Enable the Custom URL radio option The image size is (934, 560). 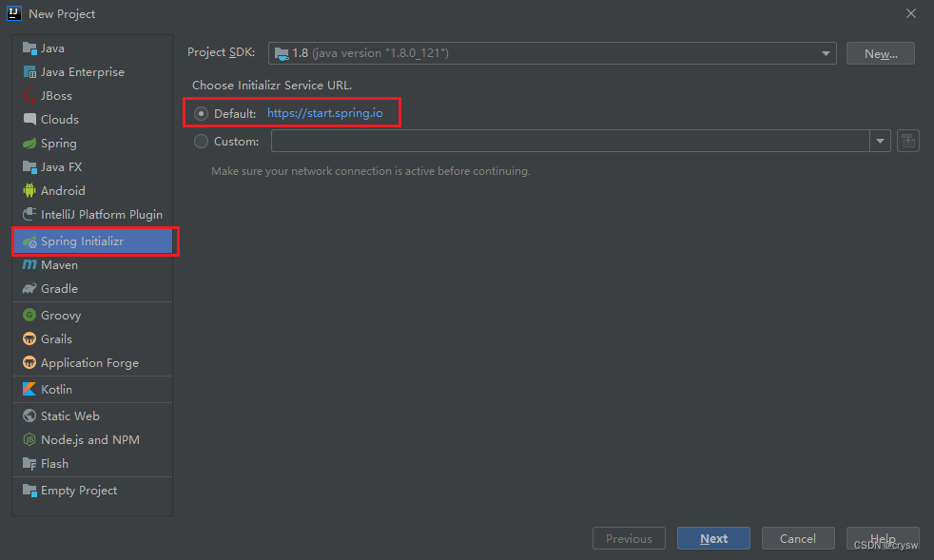click(201, 142)
